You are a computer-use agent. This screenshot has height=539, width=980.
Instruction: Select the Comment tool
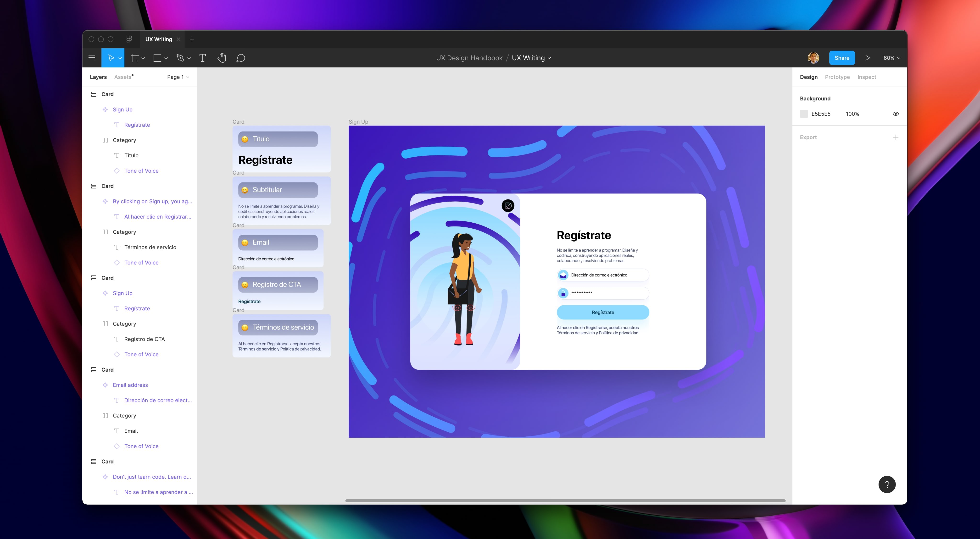coord(240,58)
